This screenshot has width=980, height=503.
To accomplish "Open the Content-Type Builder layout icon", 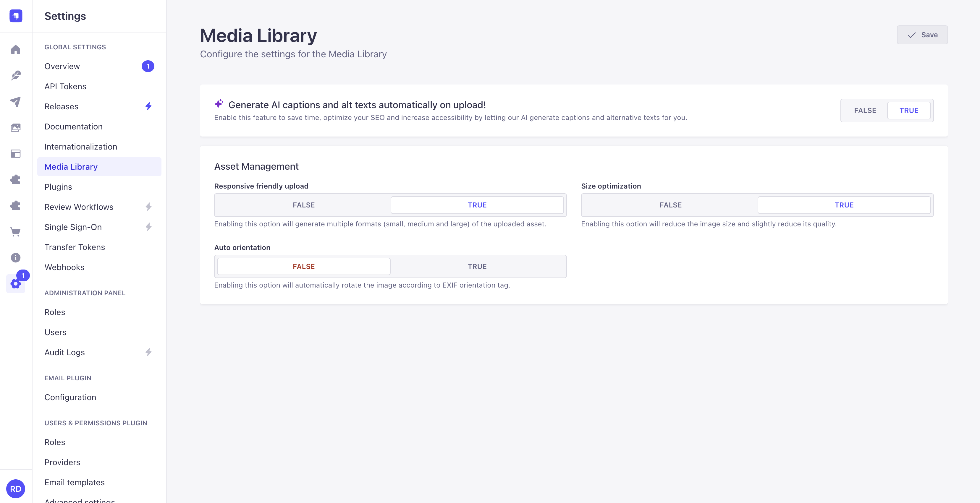I will (15, 154).
